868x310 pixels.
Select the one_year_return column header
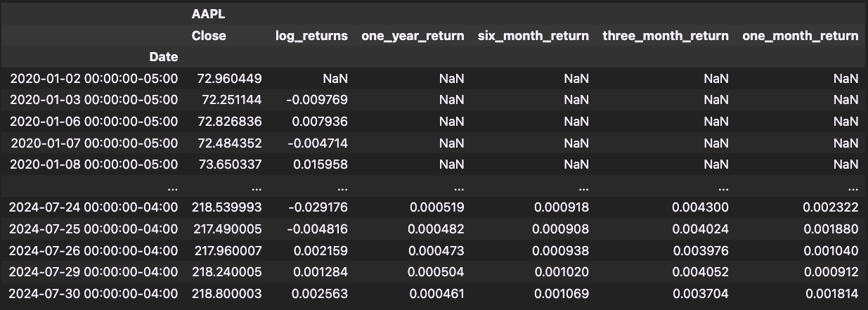point(413,35)
